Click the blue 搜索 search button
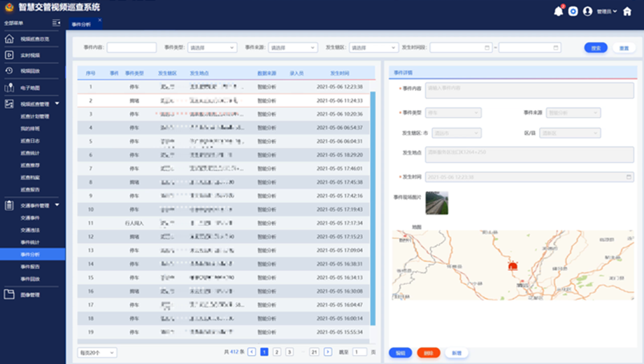Viewport: 644px width, 364px height. [x=596, y=48]
